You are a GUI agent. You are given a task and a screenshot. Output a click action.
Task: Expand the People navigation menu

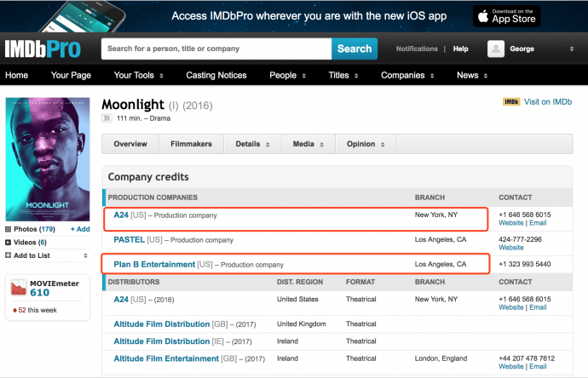coord(288,76)
